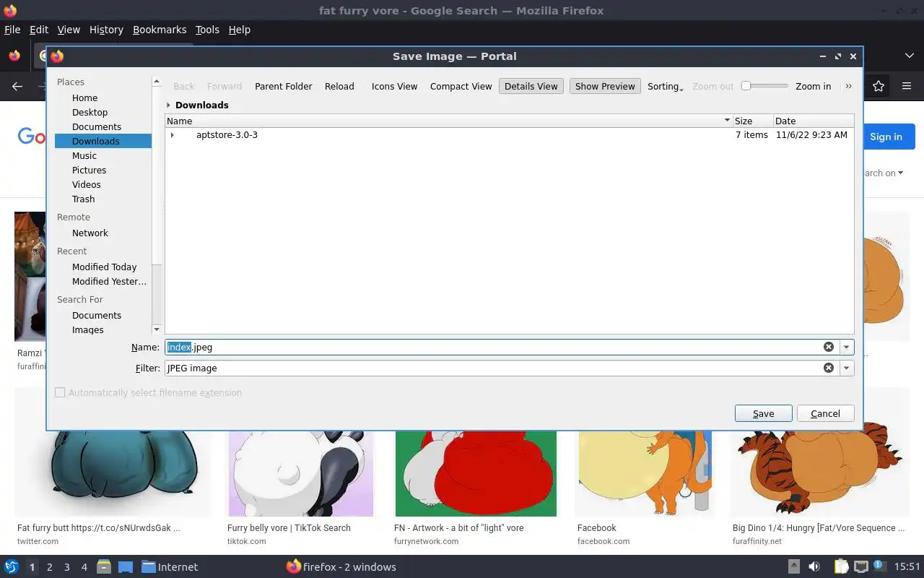Select Home in Places sidebar

click(103, 98)
